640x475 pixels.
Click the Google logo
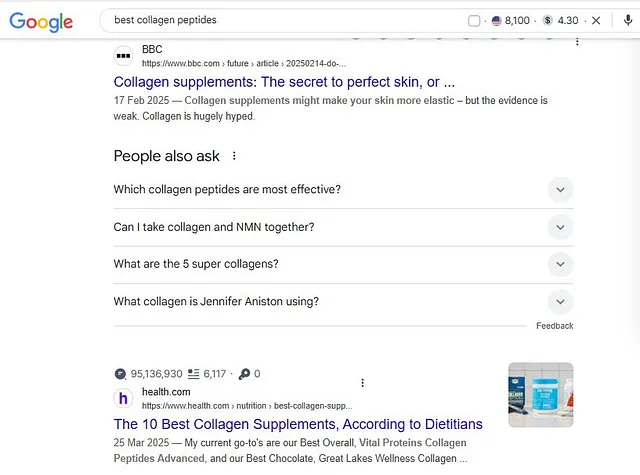pyautogui.click(x=41, y=21)
